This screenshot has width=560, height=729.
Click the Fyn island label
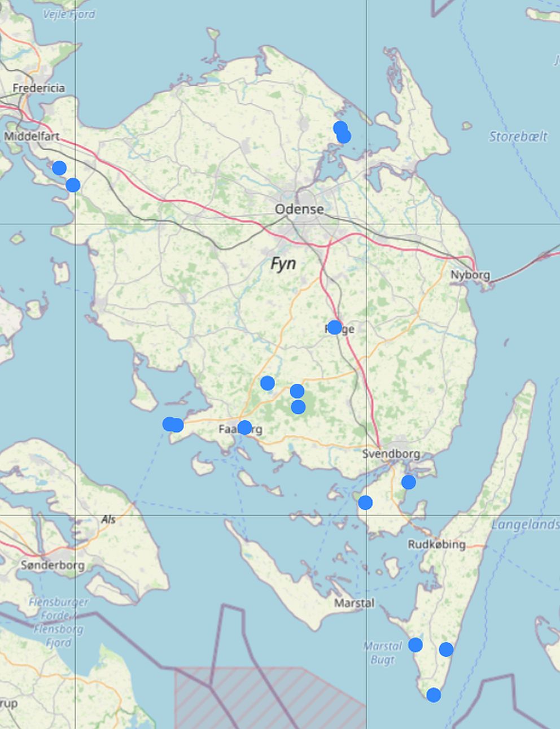click(283, 263)
